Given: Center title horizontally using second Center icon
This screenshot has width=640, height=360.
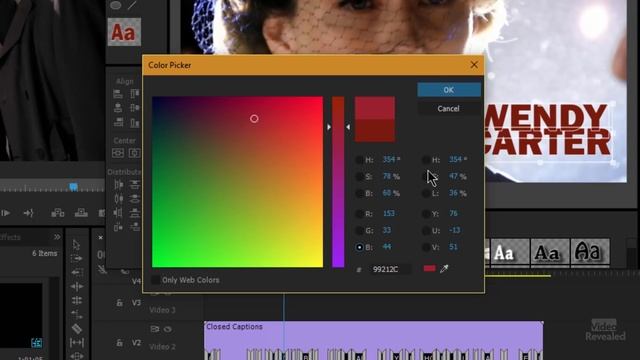Looking at the screenshot, I should tap(134, 153).
